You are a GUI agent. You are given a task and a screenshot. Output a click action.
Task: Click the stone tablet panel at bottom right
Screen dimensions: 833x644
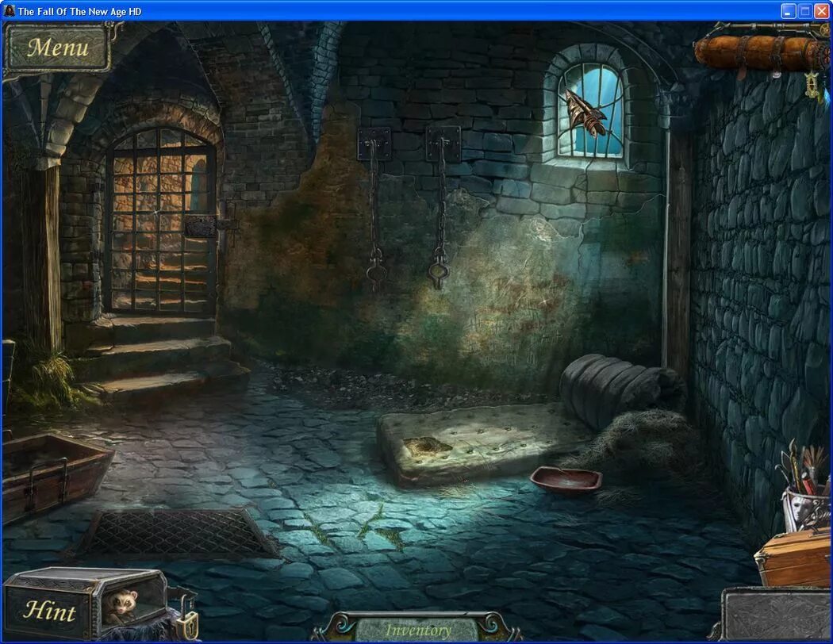tap(777, 615)
